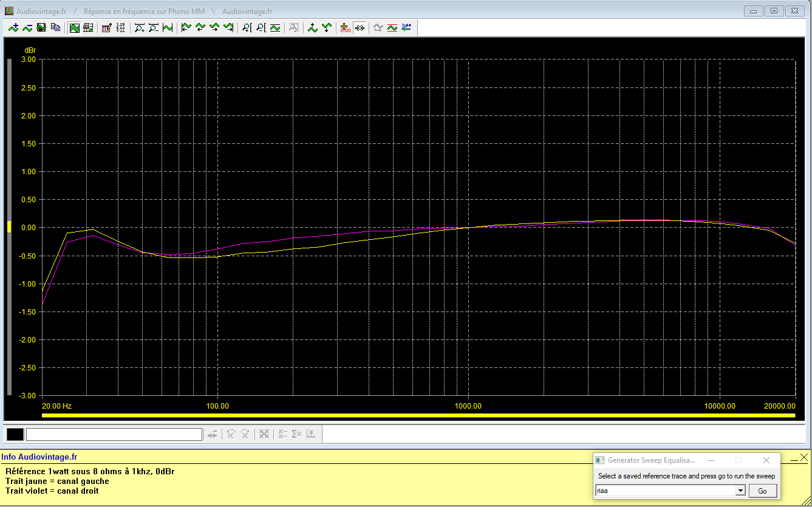Click the black trace color swatch
Image resolution: width=812 pixels, height=507 pixels.
click(x=15, y=434)
